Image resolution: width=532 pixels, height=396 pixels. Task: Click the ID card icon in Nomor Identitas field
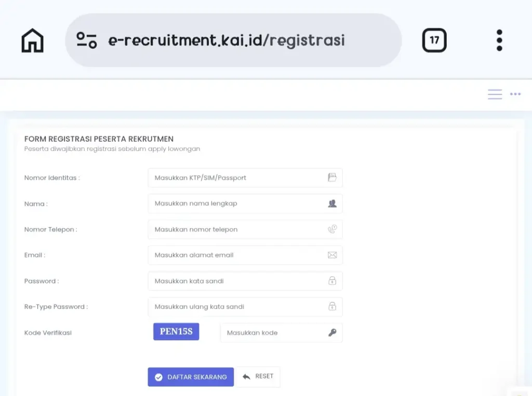(x=332, y=177)
